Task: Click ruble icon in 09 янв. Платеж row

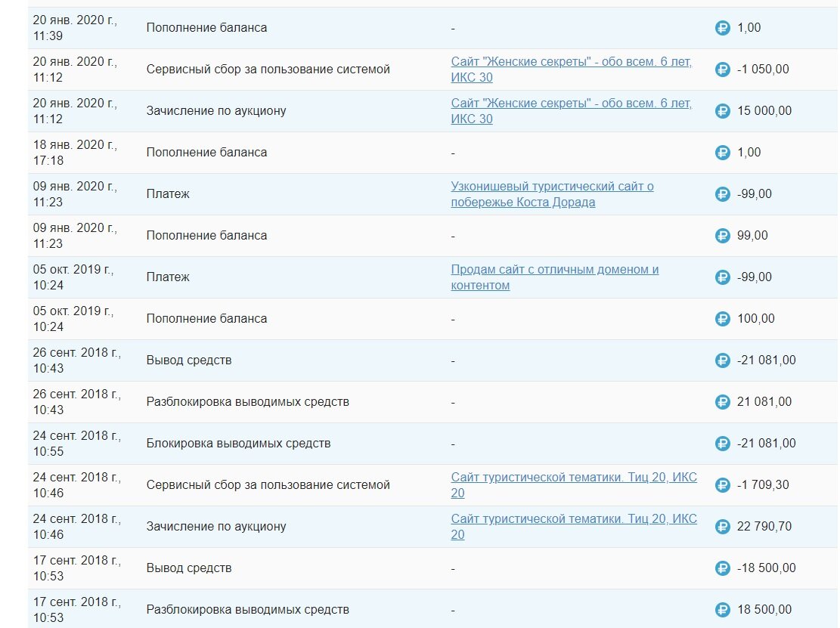Action: pyautogui.click(x=723, y=194)
